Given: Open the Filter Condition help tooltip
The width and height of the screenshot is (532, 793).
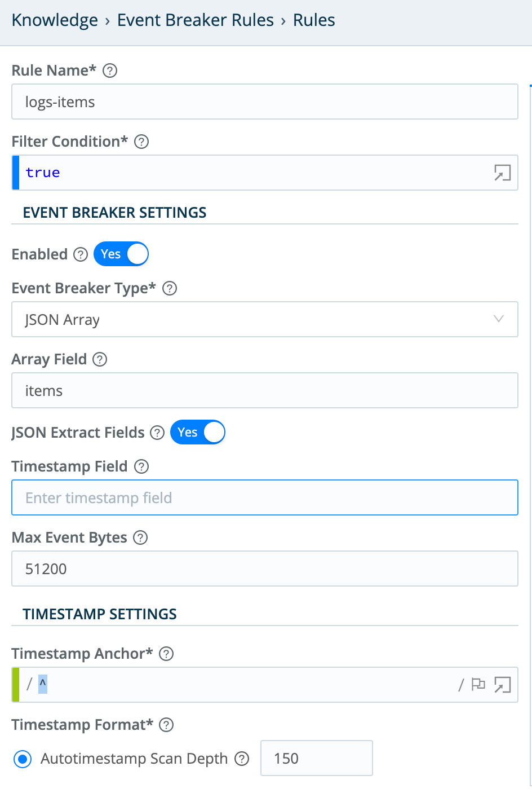Looking at the screenshot, I should (143, 142).
